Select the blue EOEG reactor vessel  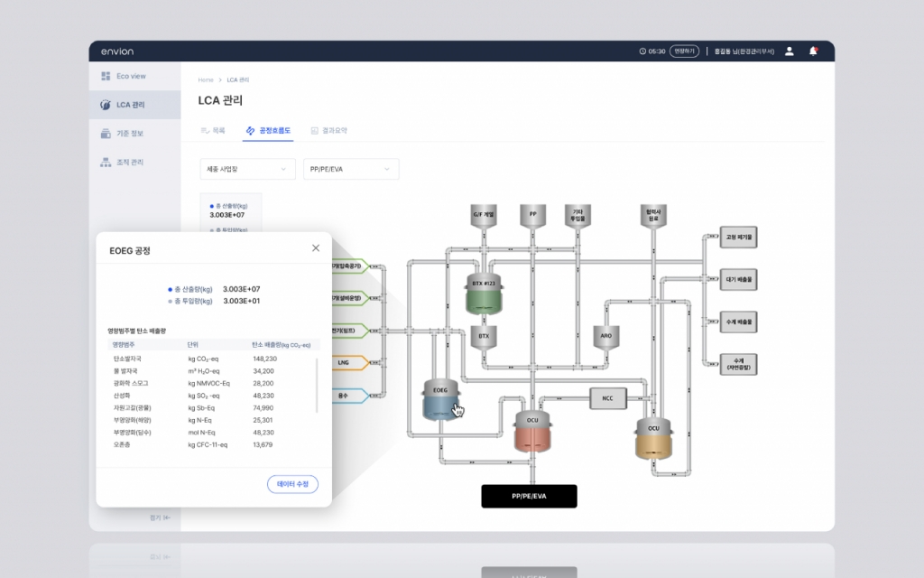click(440, 400)
